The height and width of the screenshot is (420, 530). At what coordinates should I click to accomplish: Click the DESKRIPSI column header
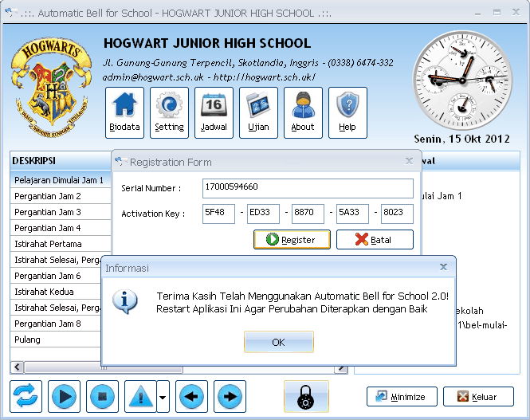[61, 161]
